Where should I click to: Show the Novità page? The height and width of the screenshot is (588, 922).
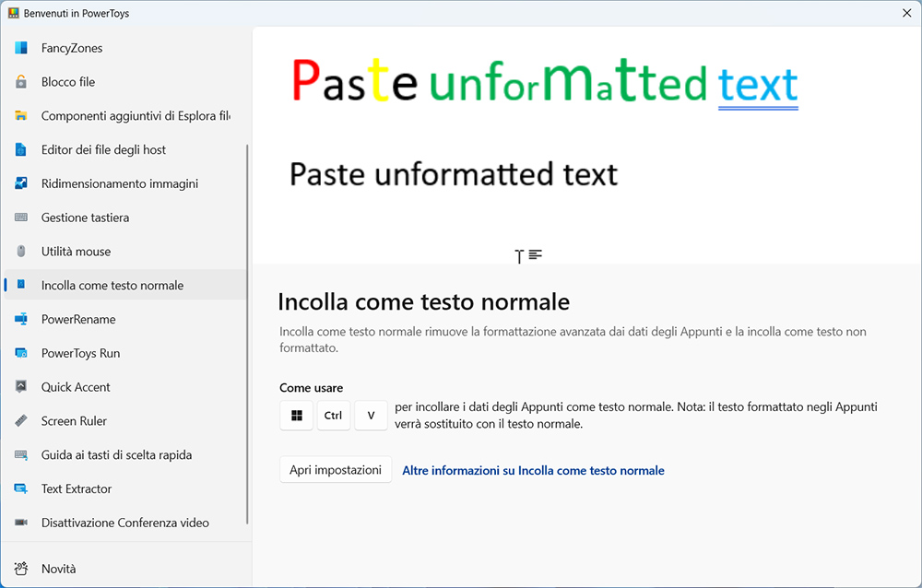[x=124, y=569]
